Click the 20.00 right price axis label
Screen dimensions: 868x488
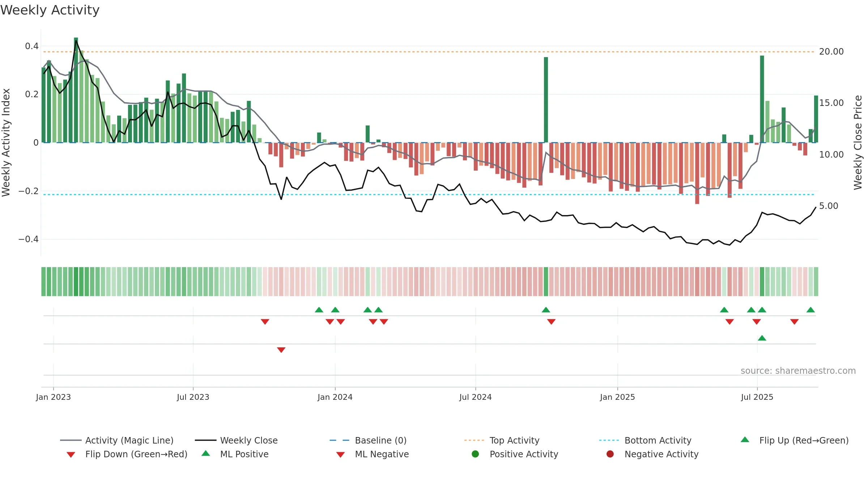[x=831, y=52]
